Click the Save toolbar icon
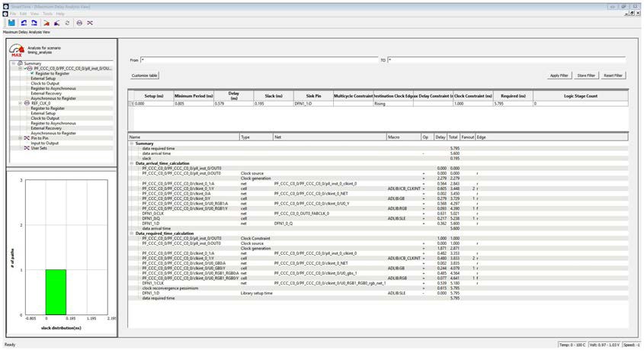The height and width of the screenshot is (351, 644). 12,23
